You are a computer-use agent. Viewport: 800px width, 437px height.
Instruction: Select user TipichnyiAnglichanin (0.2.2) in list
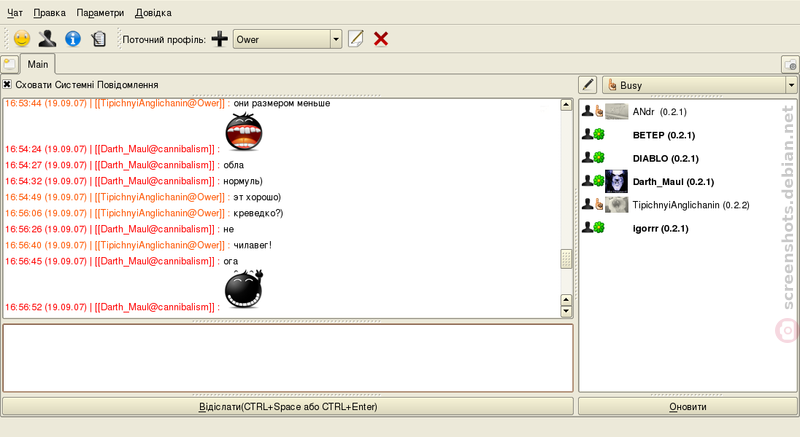click(x=691, y=205)
